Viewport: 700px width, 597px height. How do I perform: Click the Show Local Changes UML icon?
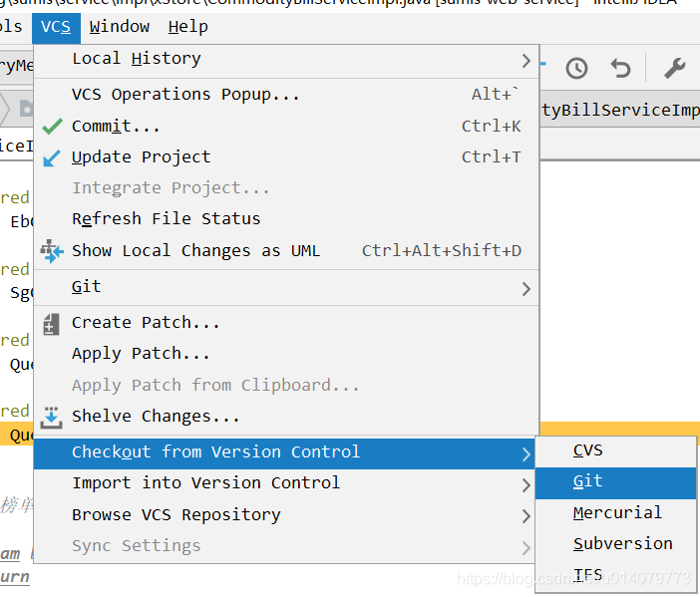[x=52, y=251]
